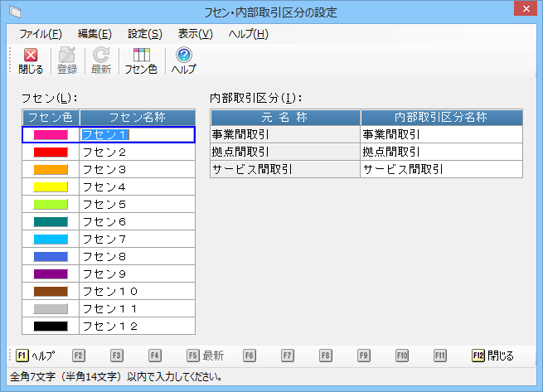The image size is (543, 392).
Task: Open the フセン色 color settings icon
Action: pyautogui.click(x=141, y=61)
